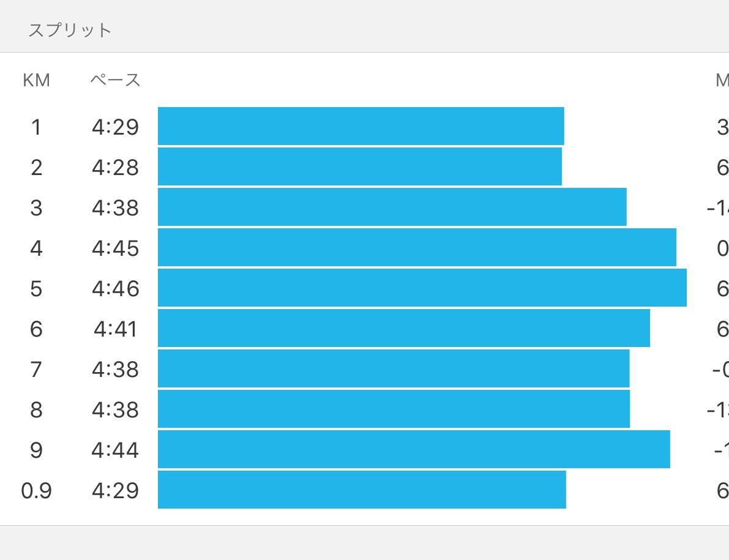Image resolution: width=729 pixels, height=560 pixels.
Task: Select the kilometer 9 split bar
Action: click(x=414, y=449)
